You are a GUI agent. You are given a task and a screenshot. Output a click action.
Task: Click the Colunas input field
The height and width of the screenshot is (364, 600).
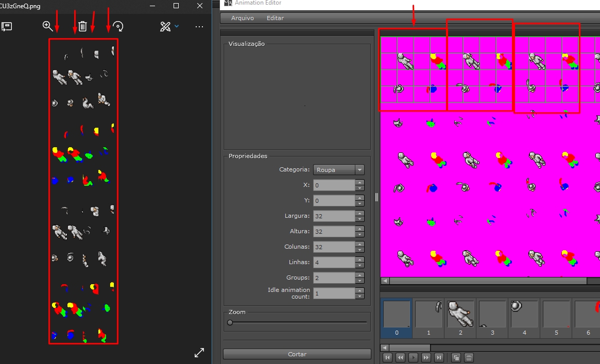(334, 247)
